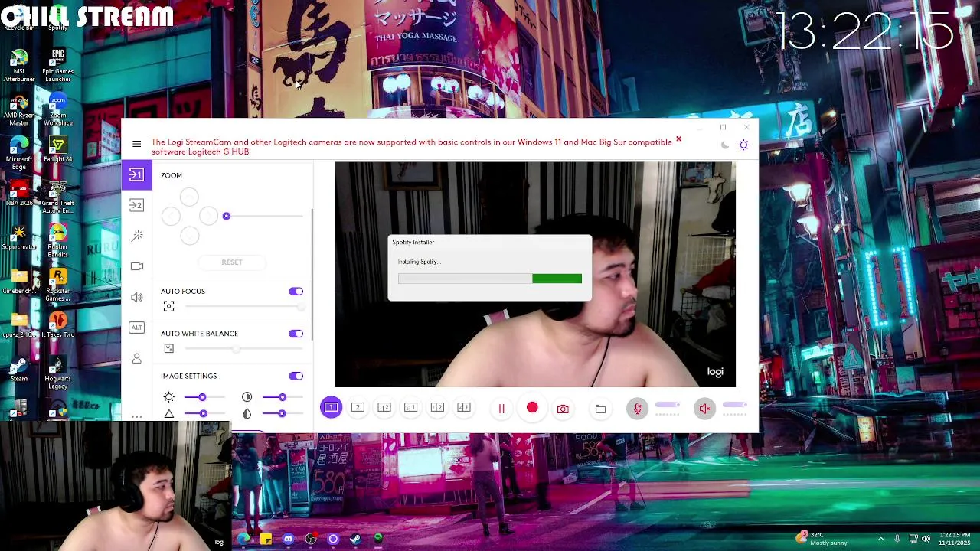Viewport: 980px width, 551px height.
Task: Open the effects magic wand panel
Action: tap(137, 236)
